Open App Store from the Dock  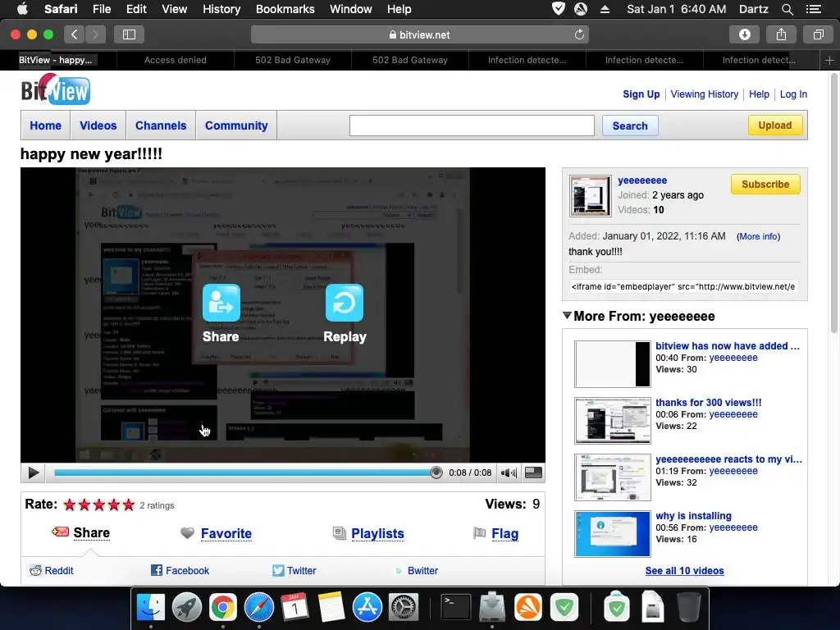click(x=367, y=607)
